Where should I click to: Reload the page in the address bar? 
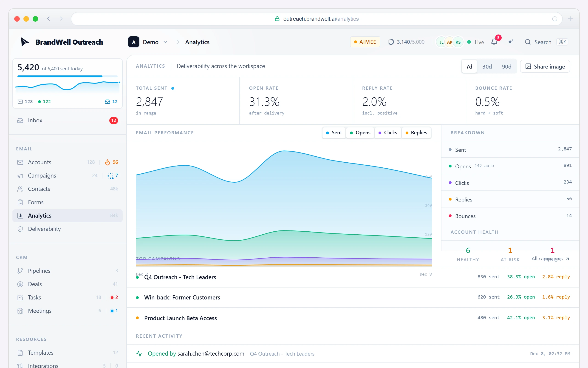click(x=554, y=19)
